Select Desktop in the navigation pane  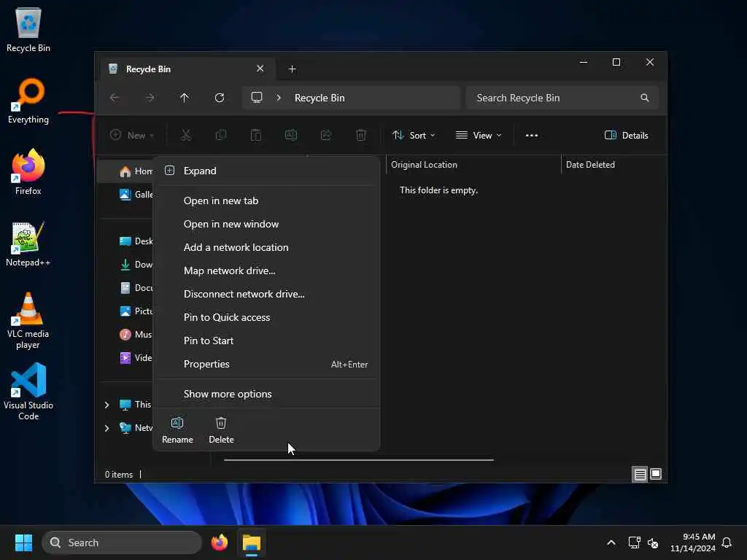click(x=125, y=241)
